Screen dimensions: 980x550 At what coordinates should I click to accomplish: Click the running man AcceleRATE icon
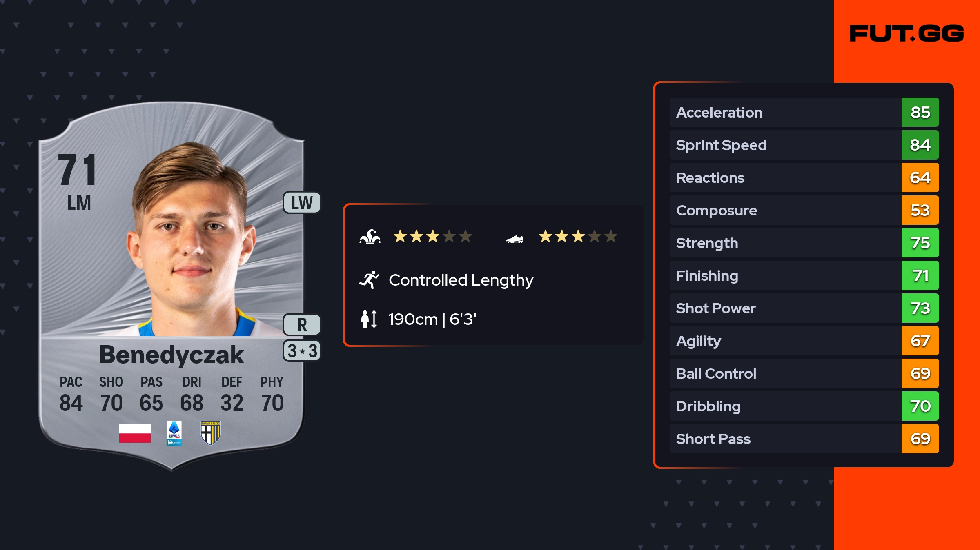(x=369, y=280)
